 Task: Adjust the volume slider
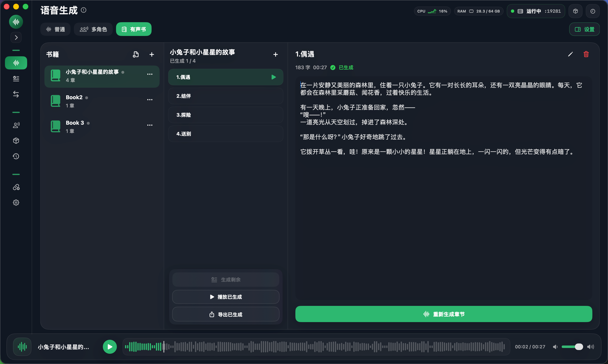(572, 347)
